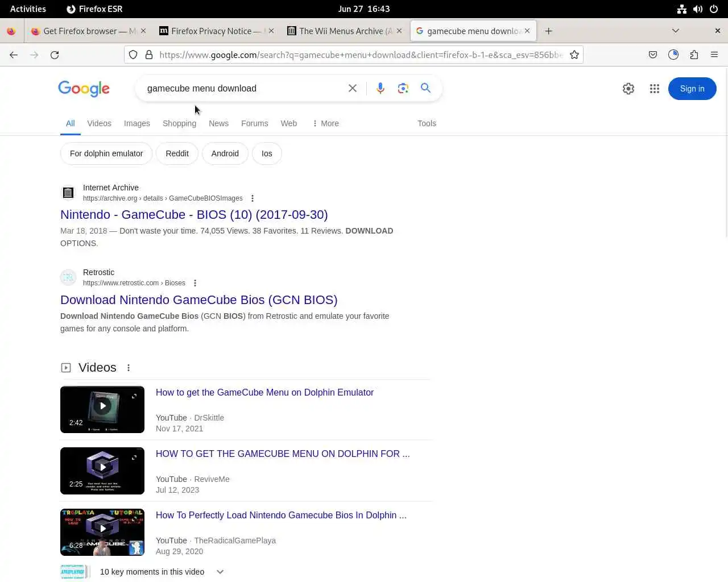Click the Google logo
The width and height of the screenshot is (728, 582).
point(84,89)
